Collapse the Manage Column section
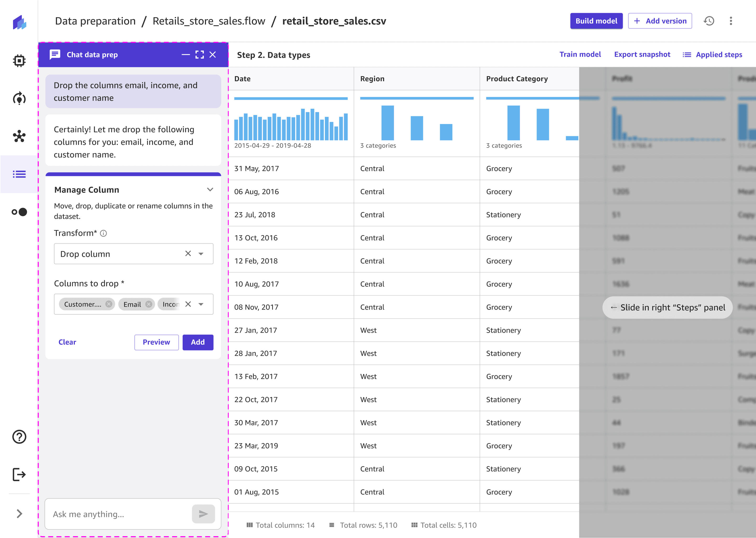The width and height of the screenshot is (756, 538). click(210, 190)
